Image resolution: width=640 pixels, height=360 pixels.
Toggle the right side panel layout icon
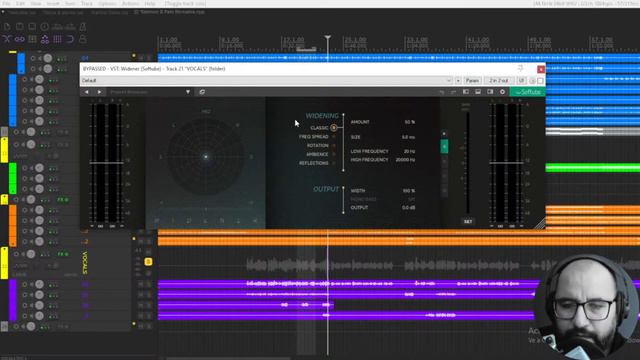(x=490, y=92)
